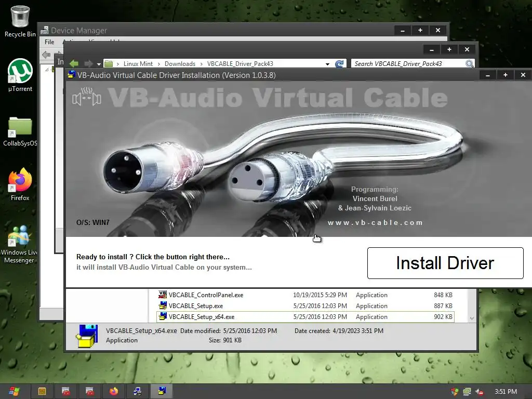Click Search VBCABLE_Driver_Pack43 field

pos(409,63)
